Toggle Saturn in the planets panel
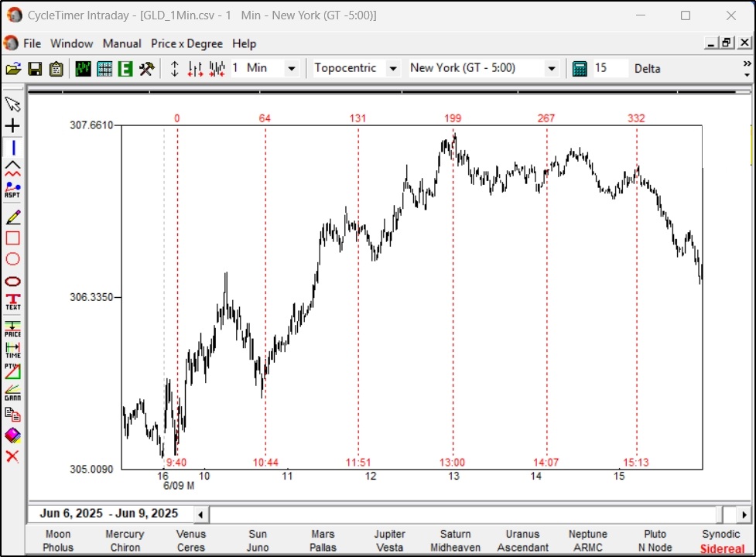Image resolution: width=756 pixels, height=557 pixels. 455,534
